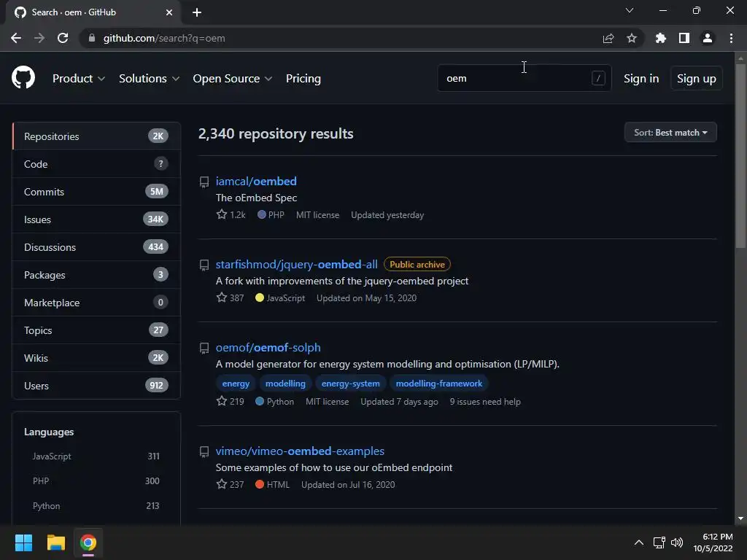Expand the Solutions menu

pyautogui.click(x=149, y=79)
